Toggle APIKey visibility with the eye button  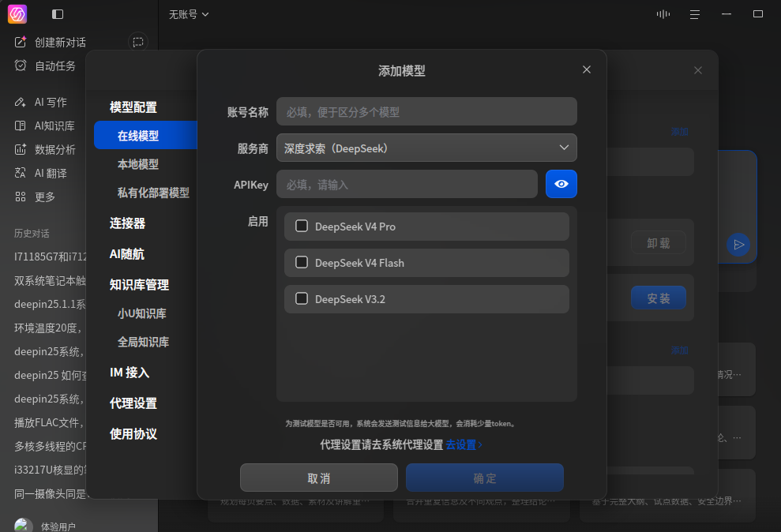[561, 184]
